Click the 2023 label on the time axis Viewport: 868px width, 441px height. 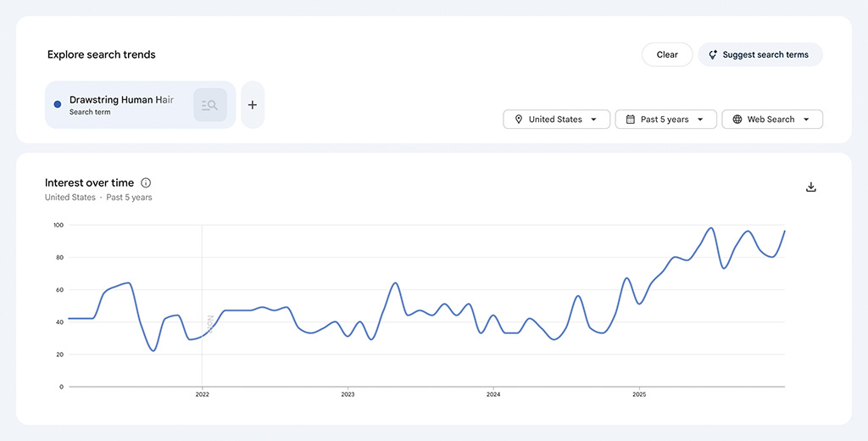tap(348, 395)
